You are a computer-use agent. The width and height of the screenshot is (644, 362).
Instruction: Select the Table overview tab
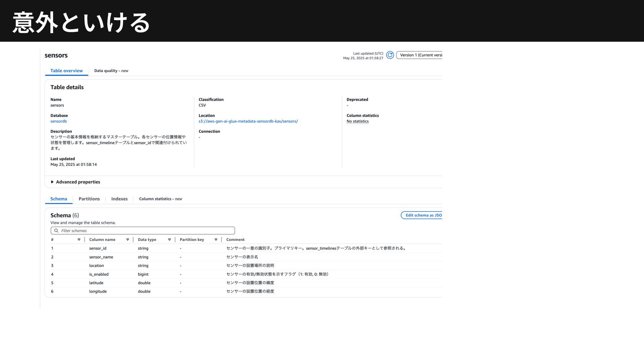[x=66, y=71]
